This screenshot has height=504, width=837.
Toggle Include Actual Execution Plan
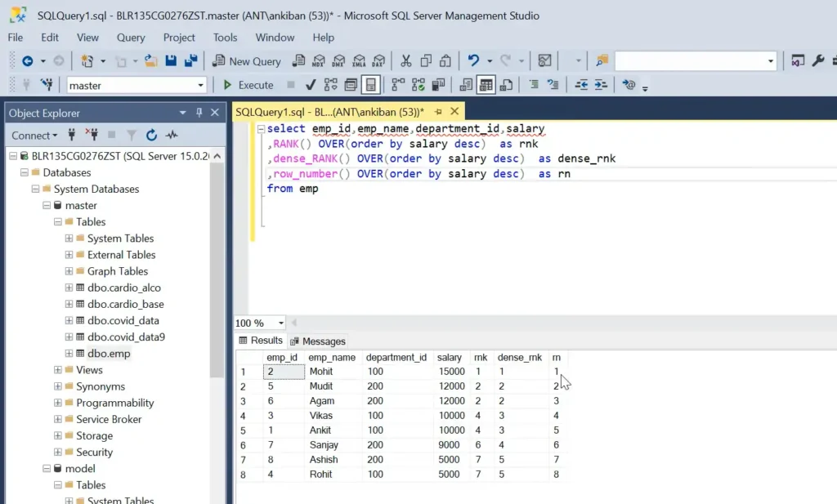[x=398, y=85]
